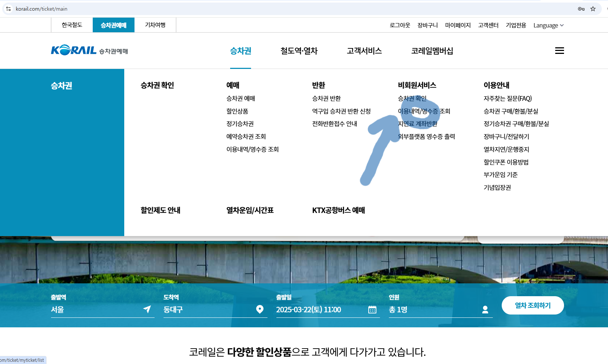Select the 기차여행 tab
Screen dimensions: 608x364
pos(155,25)
